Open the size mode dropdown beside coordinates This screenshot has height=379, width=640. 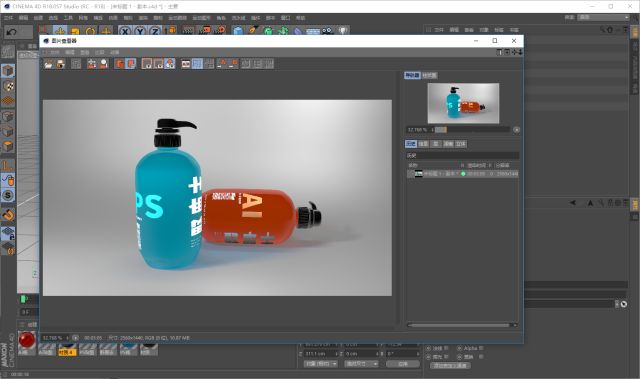362,363
